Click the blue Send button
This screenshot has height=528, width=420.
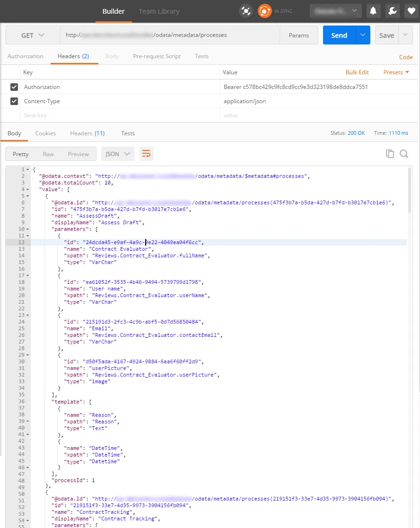pos(339,35)
